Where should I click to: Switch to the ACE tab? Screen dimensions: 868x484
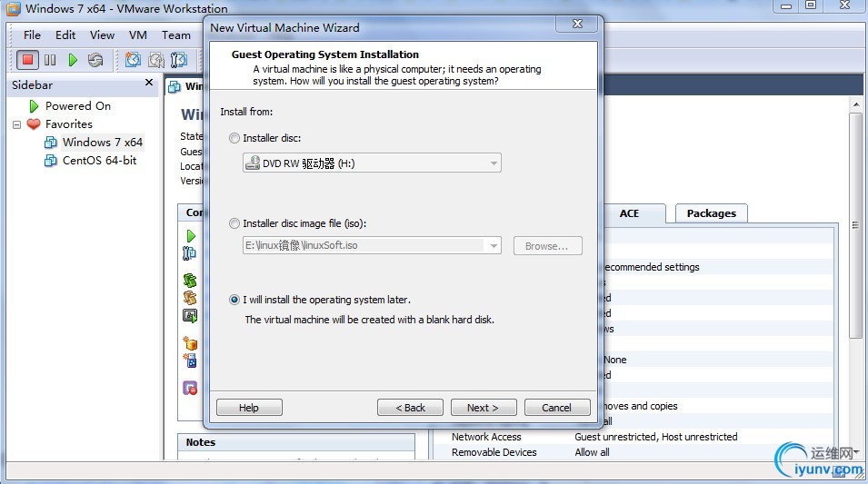pyautogui.click(x=629, y=213)
